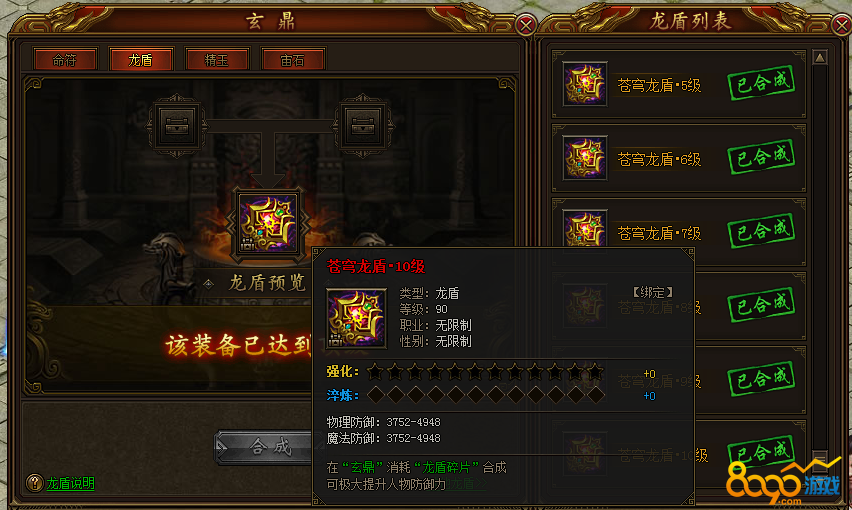The image size is (852, 510).
Task: Select the 苍穹龙盾·6级 list entry name
Action: 659,159
